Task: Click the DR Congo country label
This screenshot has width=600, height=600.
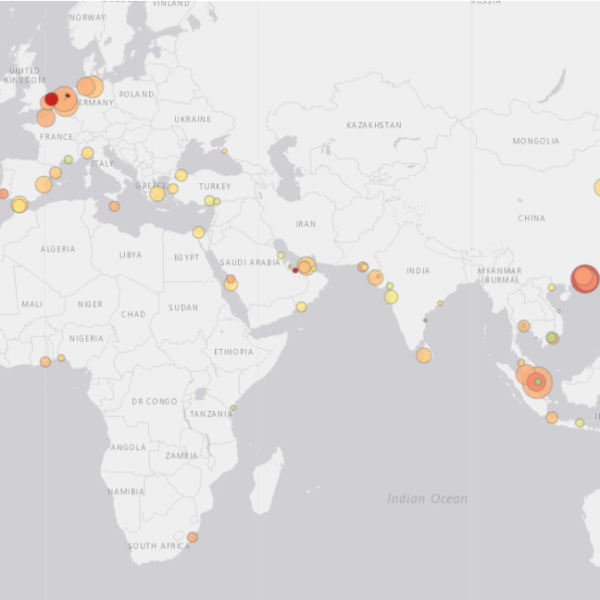Action: pyautogui.click(x=154, y=401)
